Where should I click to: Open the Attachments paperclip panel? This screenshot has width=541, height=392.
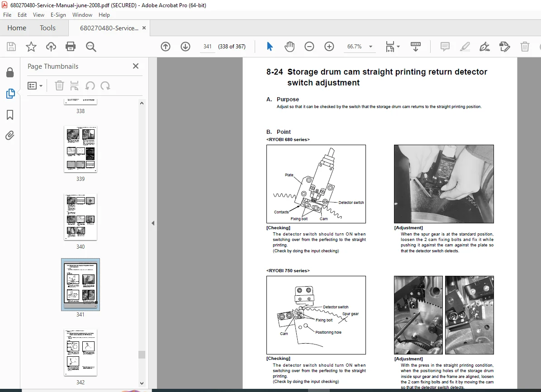9,136
